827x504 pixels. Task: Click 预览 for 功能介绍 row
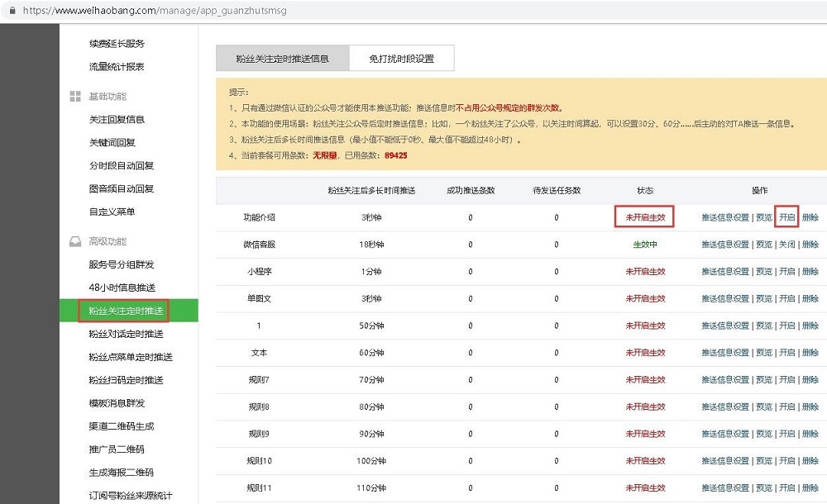(763, 217)
